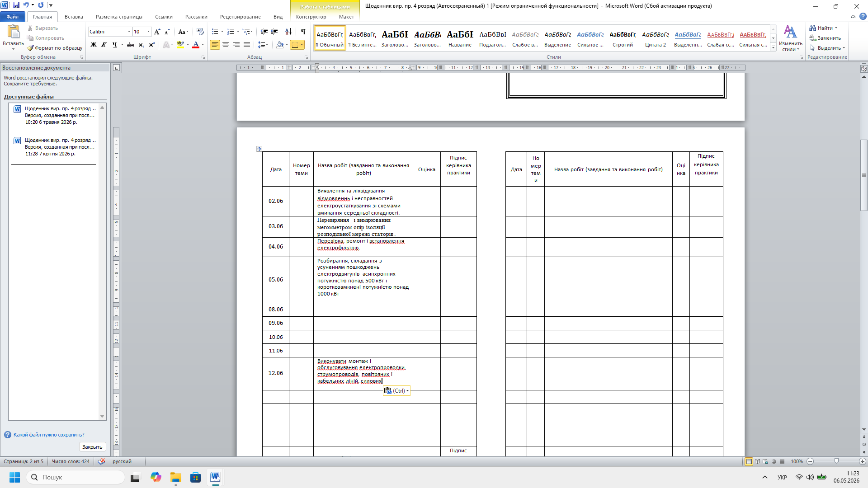Click Закрыть button in recovery pane
Image resolution: width=868 pixels, height=488 pixels.
click(x=92, y=447)
